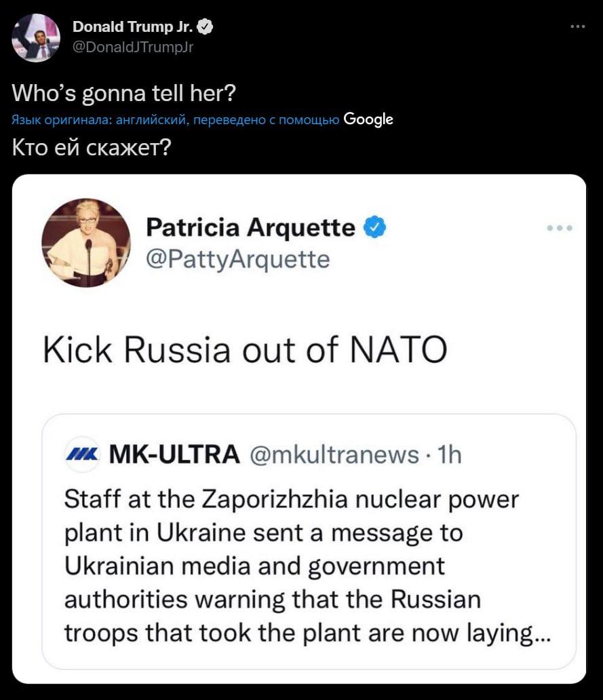The width and height of the screenshot is (603, 700).
Task: Click the @PattyArquette handle
Action: click(237, 259)
